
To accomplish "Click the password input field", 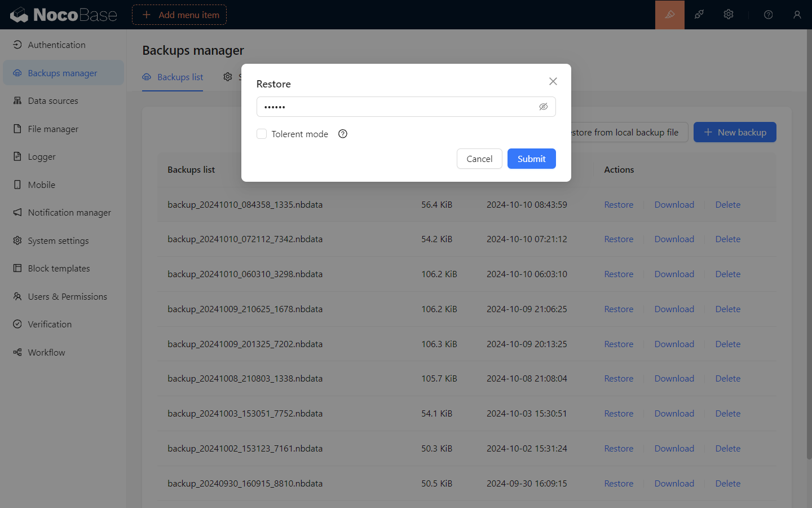I will (x=395, y=107).
